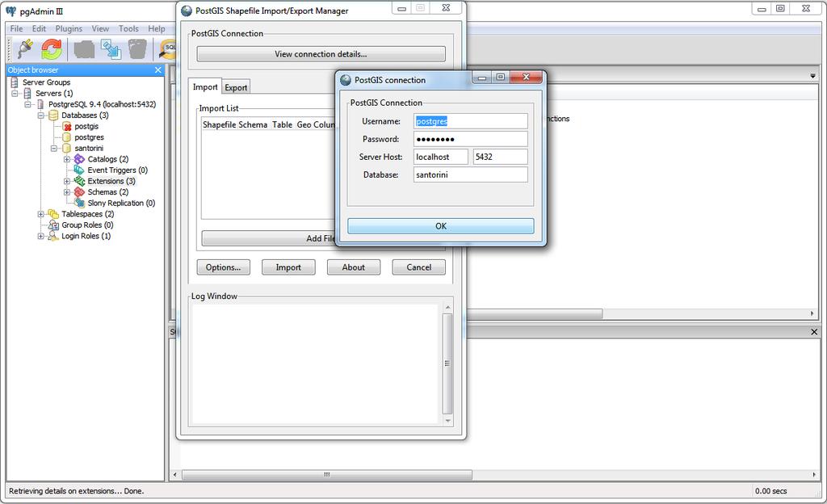Open the Plugins menu
Image resolution: width=827 pixels, height=504 pixels.
pos(69,28)
